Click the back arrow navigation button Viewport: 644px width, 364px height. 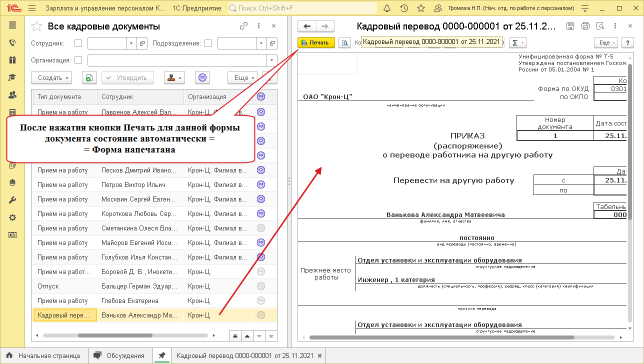[x=307, y=26]
